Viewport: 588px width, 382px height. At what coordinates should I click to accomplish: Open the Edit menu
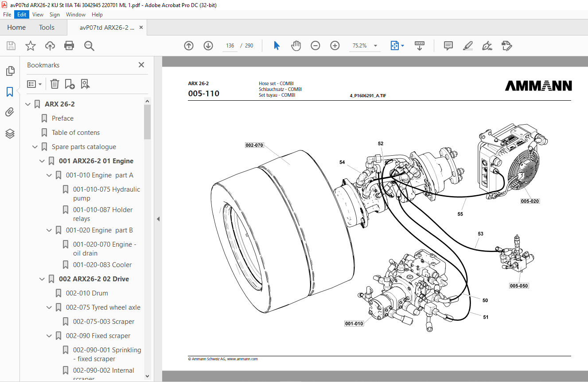pyautogui.click(x=22, y=15)
